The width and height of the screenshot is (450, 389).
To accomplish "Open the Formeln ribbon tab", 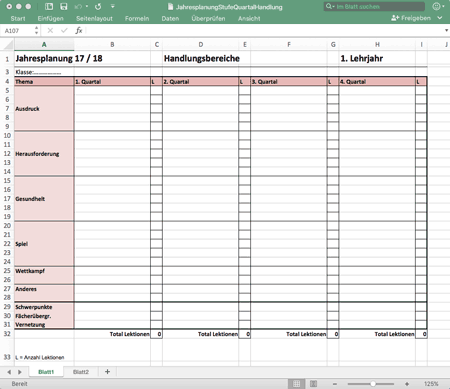I will pos(137,19).
